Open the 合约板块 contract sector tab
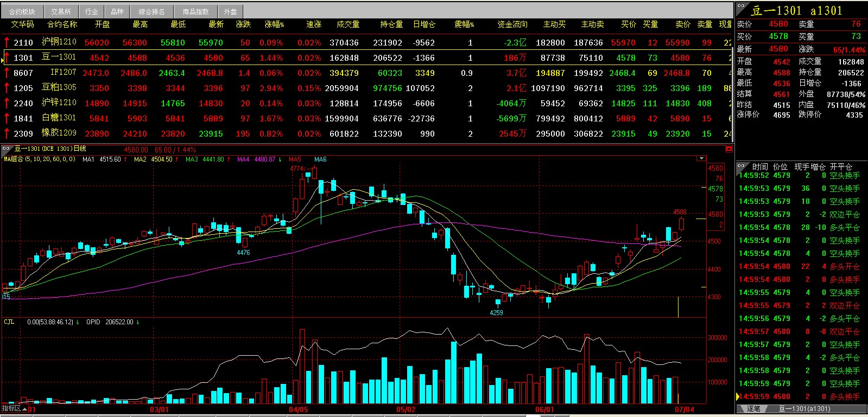Screen dimensions: 868x417 (x=22, y=11)
